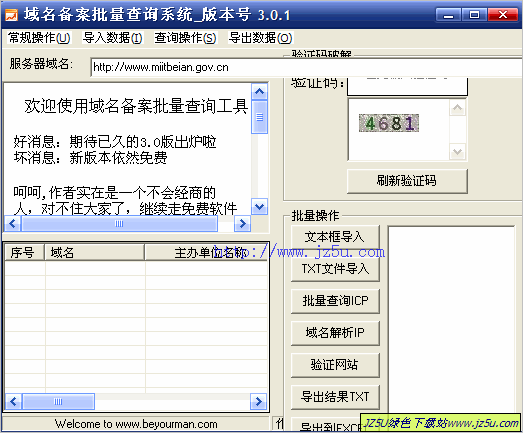Click the 主办单位名称 column header
The height and width of the screenshot is (433, 523).
[206, 252]
